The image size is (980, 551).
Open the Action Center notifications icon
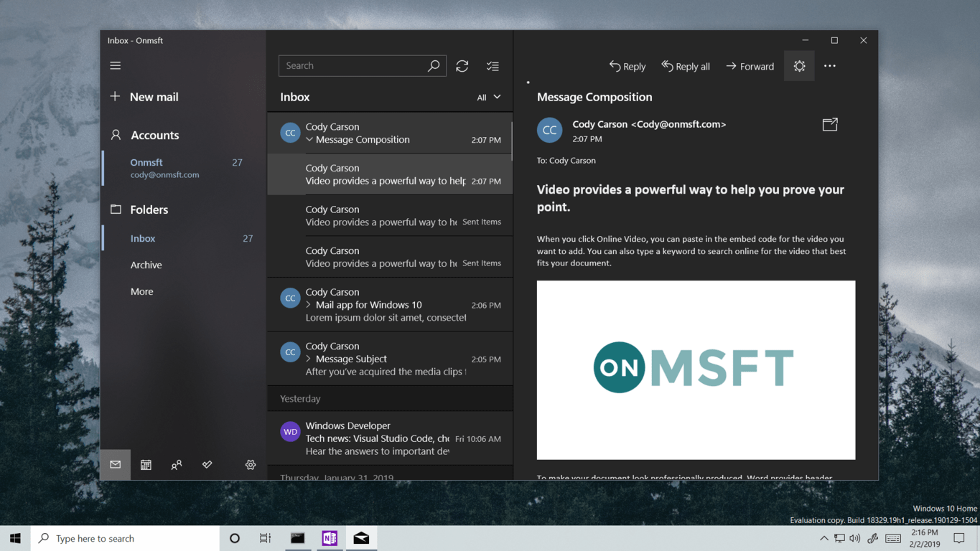[959, 538]
